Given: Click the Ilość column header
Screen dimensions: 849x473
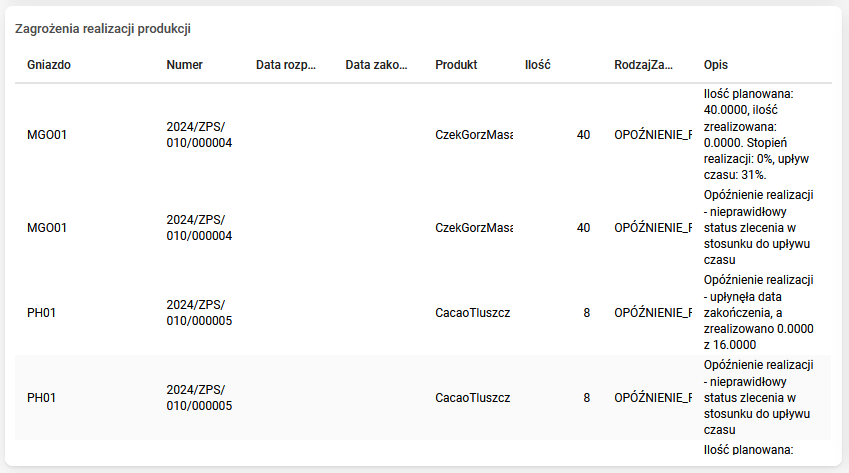Looking at the screenshot, I should click(538, 65).
